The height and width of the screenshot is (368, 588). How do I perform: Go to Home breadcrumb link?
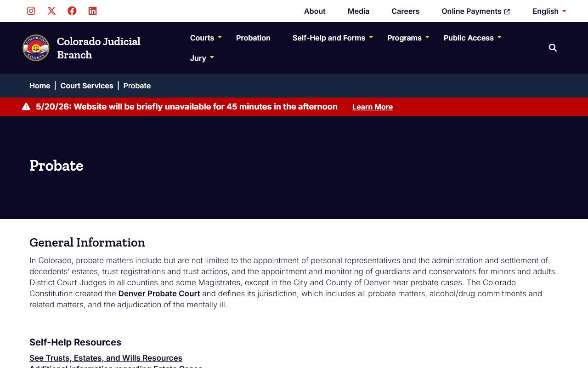click(40, 86)
